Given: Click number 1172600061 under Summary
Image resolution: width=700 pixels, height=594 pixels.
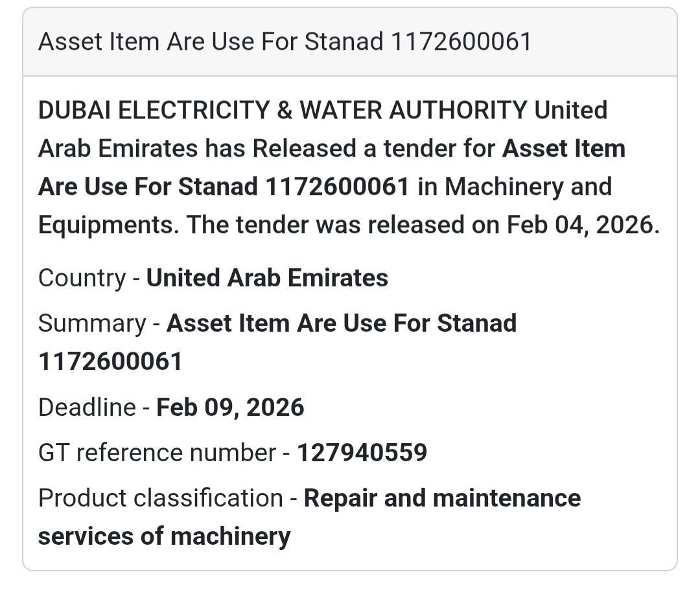Looking at the screenshot, I should [x=110, y=361].
